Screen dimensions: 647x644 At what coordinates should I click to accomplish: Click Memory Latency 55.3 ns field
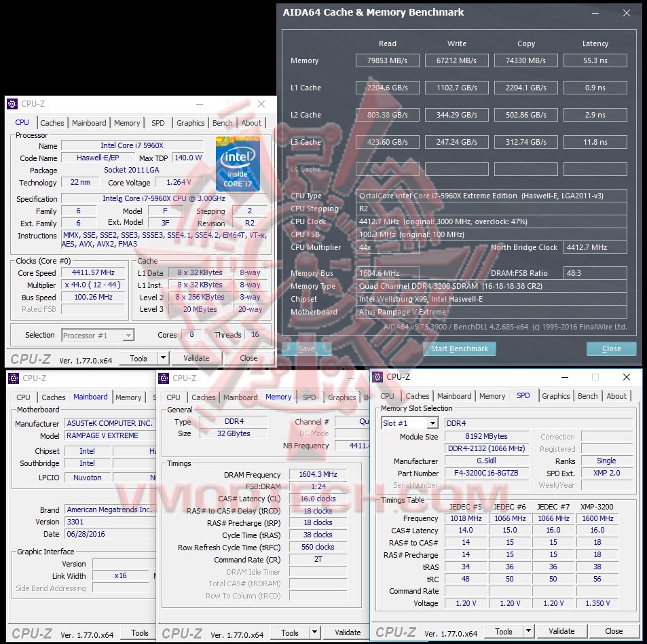pyautogui.click(x=595, y=60)
